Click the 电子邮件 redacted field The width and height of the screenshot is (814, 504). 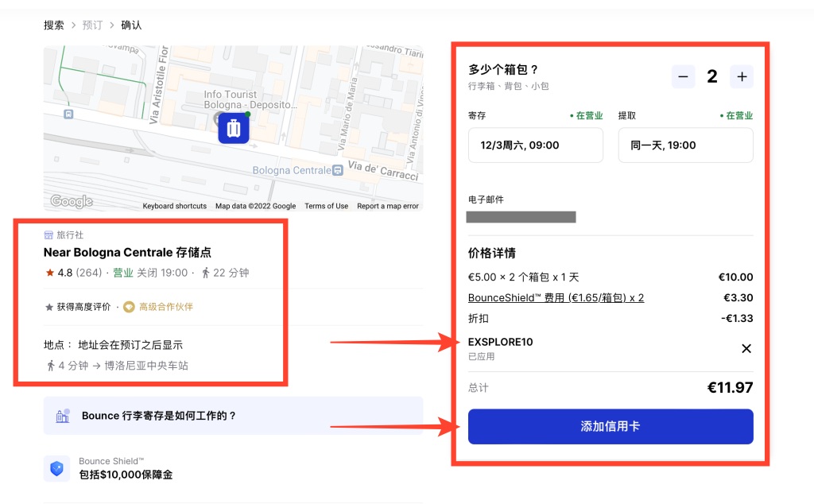pyautogui.click(x=521, y=217)
